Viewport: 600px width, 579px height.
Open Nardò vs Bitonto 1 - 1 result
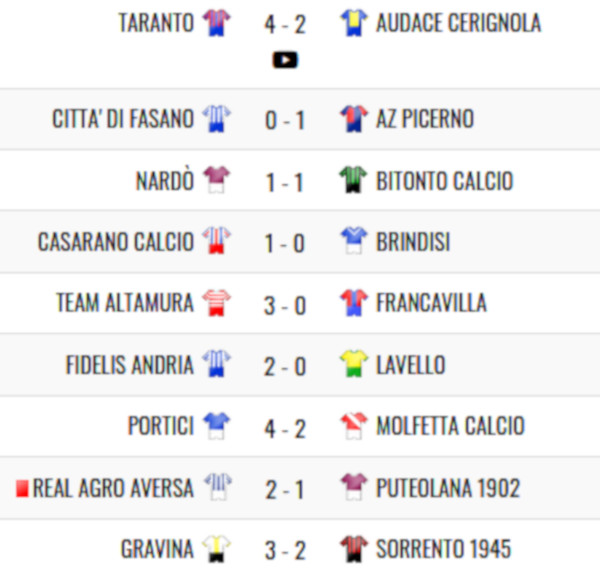tap(285, 182)
